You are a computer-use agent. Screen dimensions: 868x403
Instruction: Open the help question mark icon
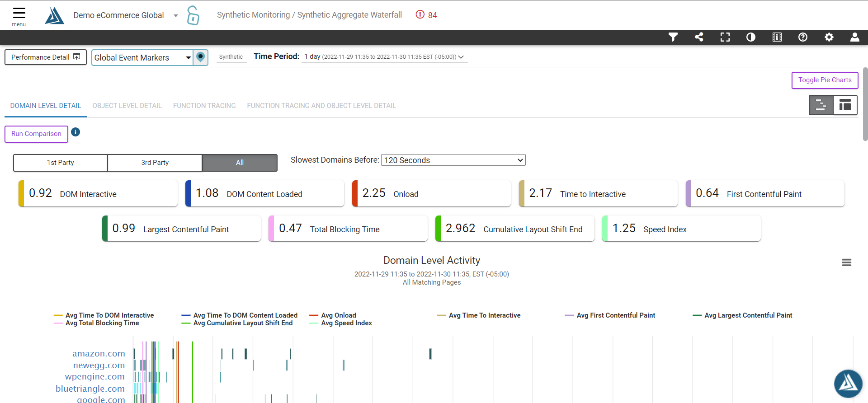803,37
